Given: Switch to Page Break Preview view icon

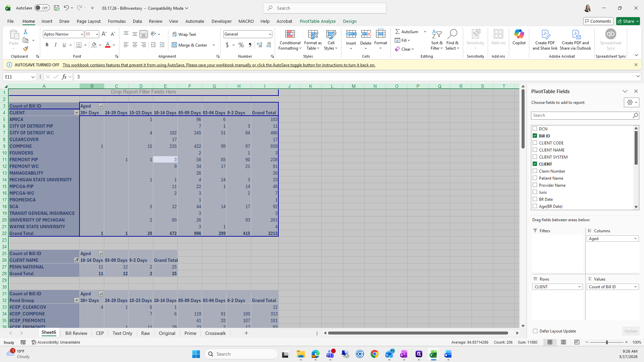Looking at the screenshot, I should tap(577, 342).
